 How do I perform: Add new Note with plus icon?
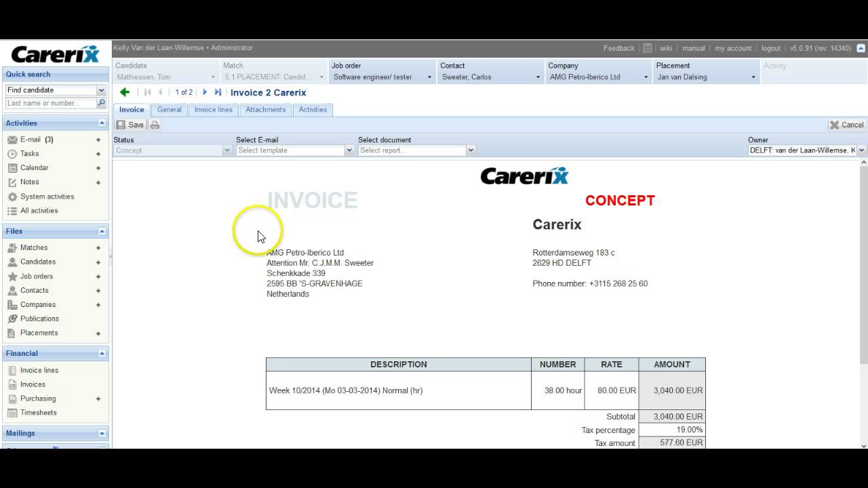[x=98, y=182]
